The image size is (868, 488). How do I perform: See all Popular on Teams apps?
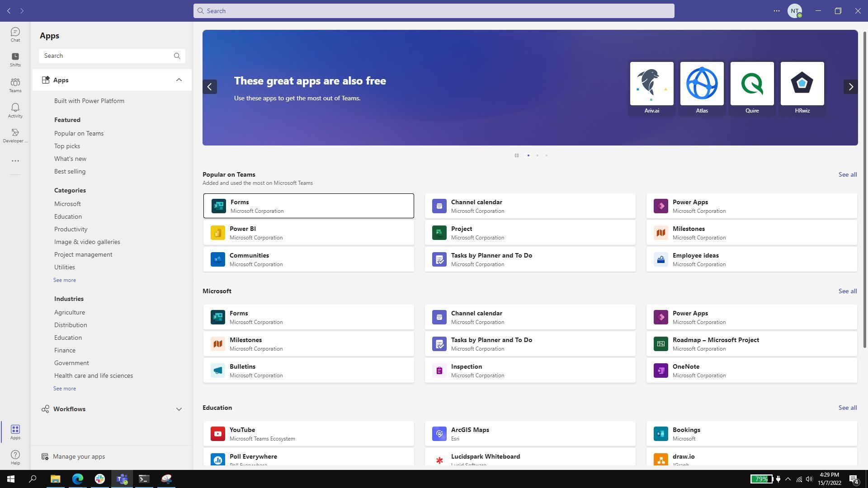(x=848, y=174)
